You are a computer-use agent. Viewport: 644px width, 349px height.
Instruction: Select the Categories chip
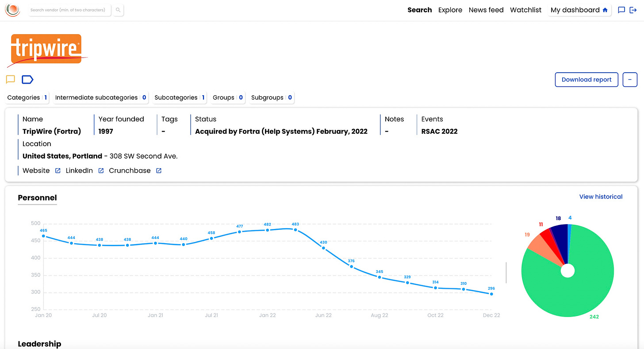click(x=27, y=97)
